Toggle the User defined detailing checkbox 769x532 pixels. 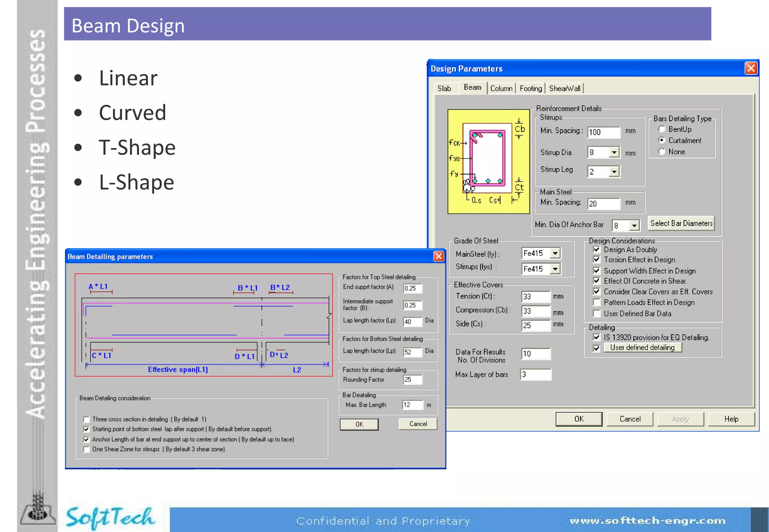(x=596, y=348)
